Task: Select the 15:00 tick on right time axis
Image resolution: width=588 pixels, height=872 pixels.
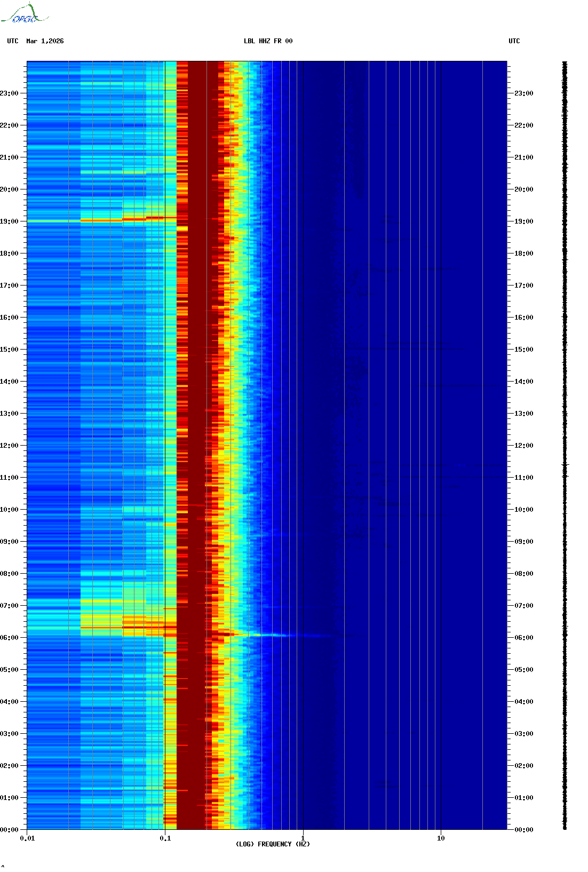Action: tap(523, 350)
